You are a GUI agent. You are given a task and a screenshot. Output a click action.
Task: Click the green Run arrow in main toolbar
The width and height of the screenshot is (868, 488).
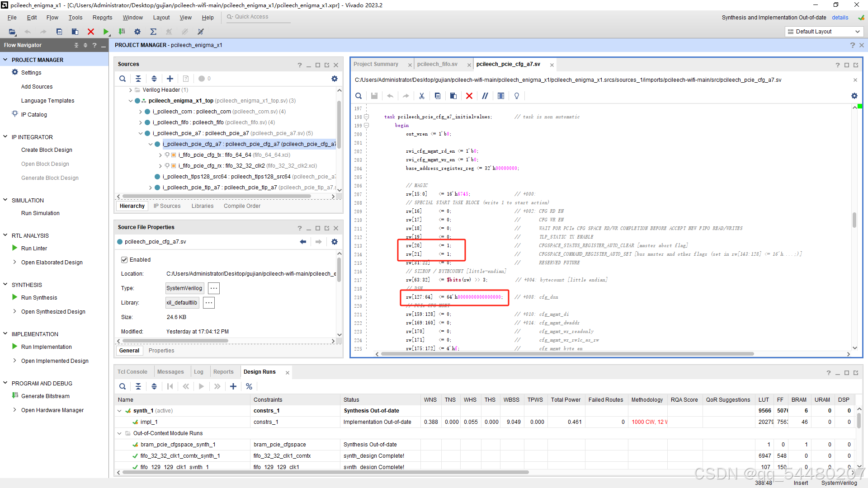pyautogui.click(x=106, y=32)
